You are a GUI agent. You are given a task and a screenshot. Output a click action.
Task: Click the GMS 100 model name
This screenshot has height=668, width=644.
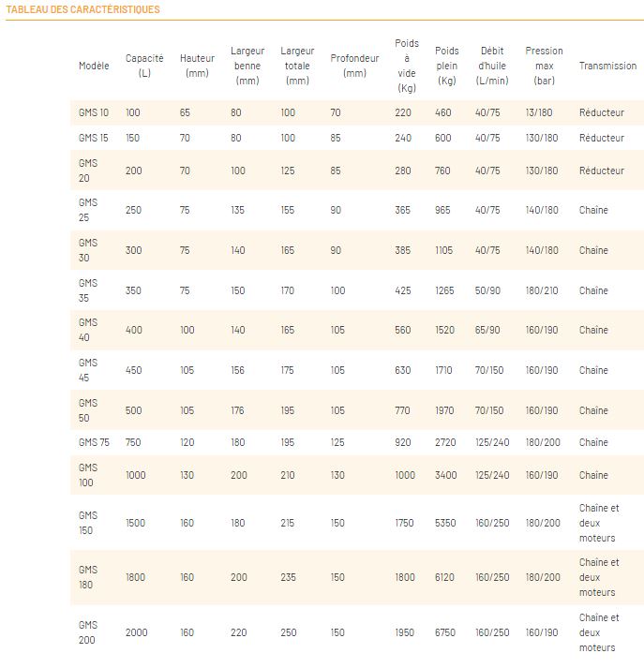tap(89, 475)
